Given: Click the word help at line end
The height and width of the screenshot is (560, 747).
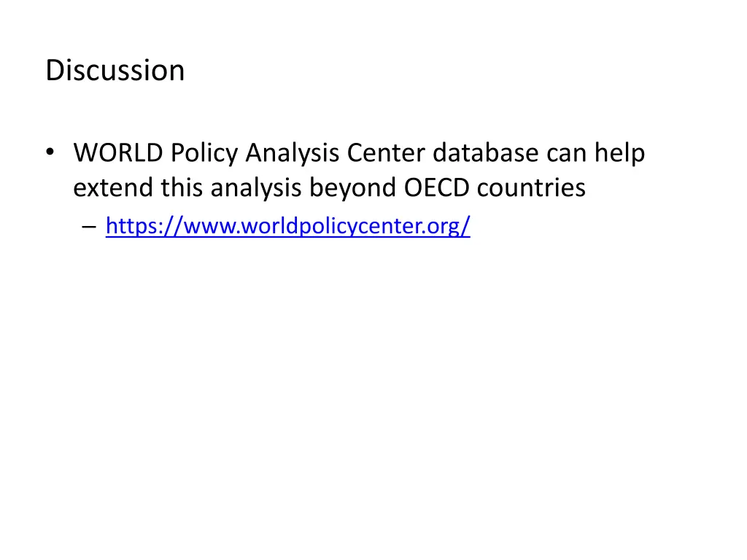Looking at the screenshot, I should [619, 154].
